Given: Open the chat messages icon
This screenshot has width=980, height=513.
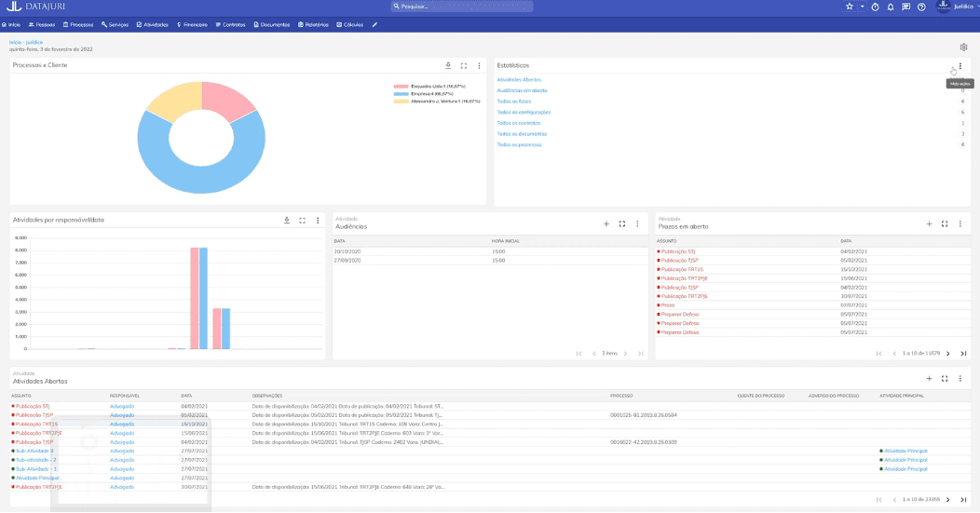Looking at the screenshot, I should (906, 7).
